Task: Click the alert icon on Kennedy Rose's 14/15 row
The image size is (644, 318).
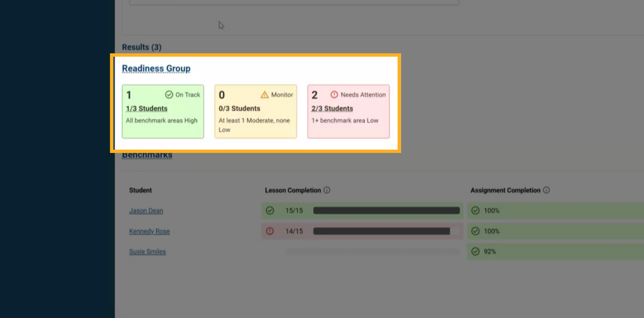Action: click(270, 231)
